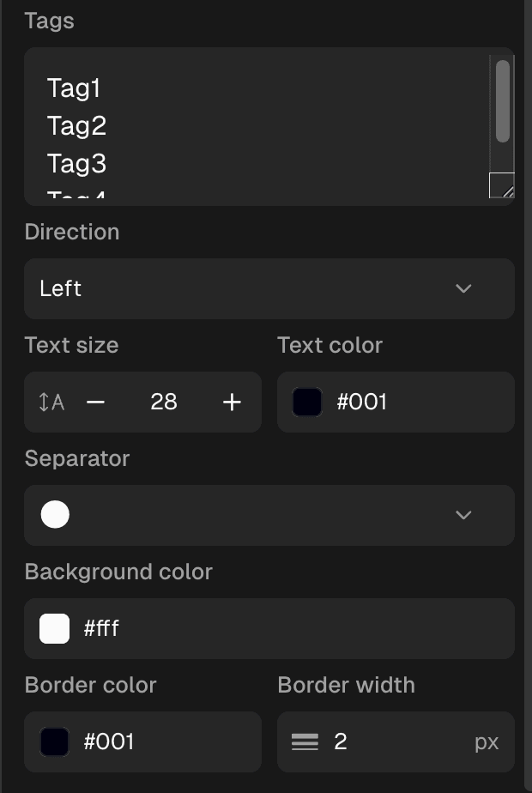532x793 pixels.
Task: Click the text size height icon
Action: click(x=51, y=402)
